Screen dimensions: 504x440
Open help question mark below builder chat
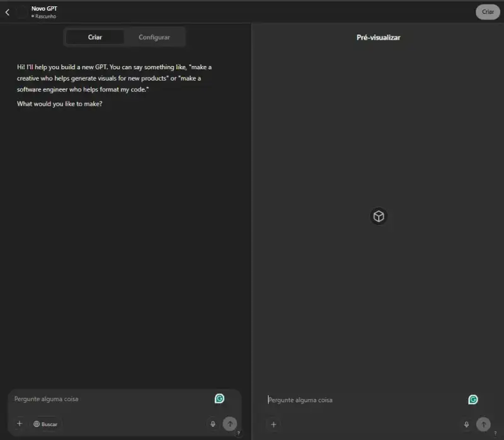[239, 433]
